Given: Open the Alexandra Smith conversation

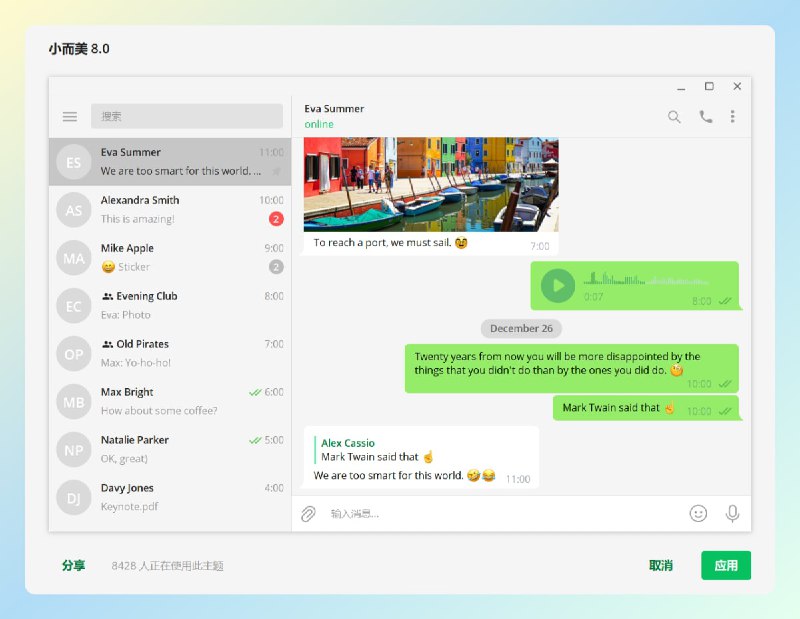Looking at the screenshot, I should coord(170,209).
